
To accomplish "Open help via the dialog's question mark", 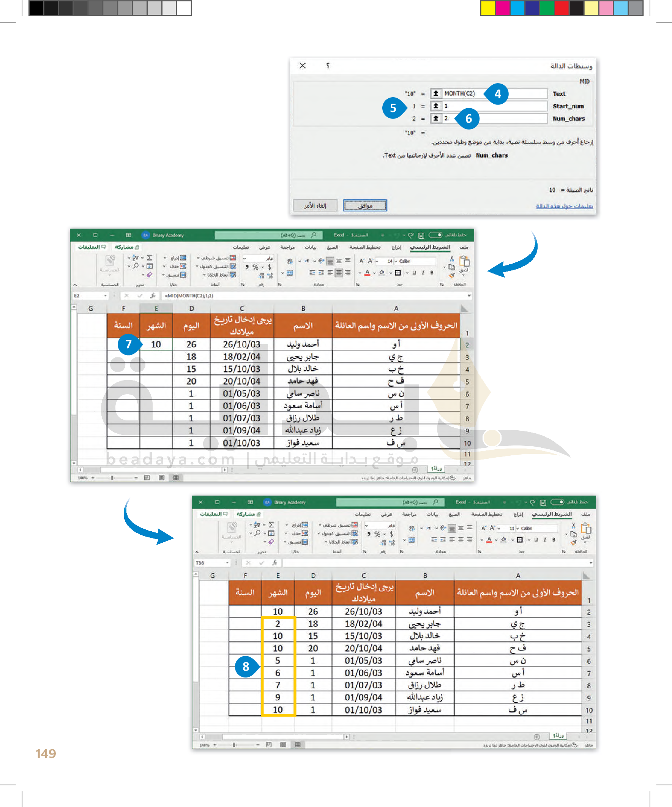I will (328, 66).
